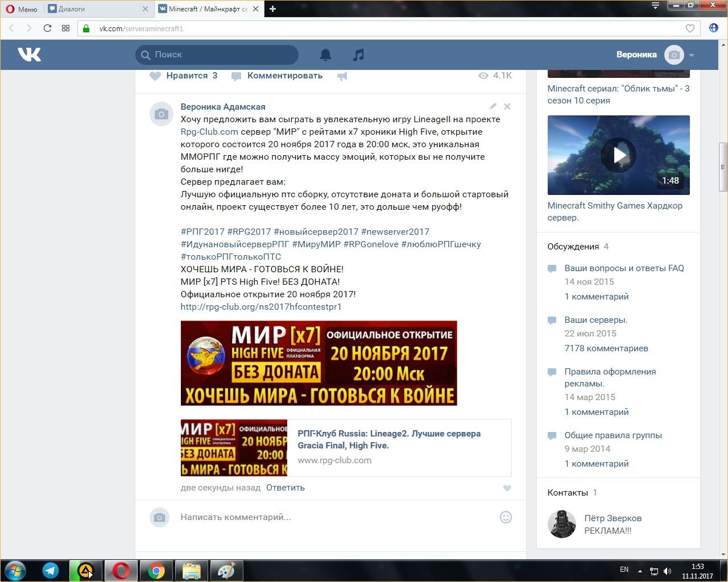Open the file explorer taskbar icon
The image size is (728, 582).
(x=192, y=571)
